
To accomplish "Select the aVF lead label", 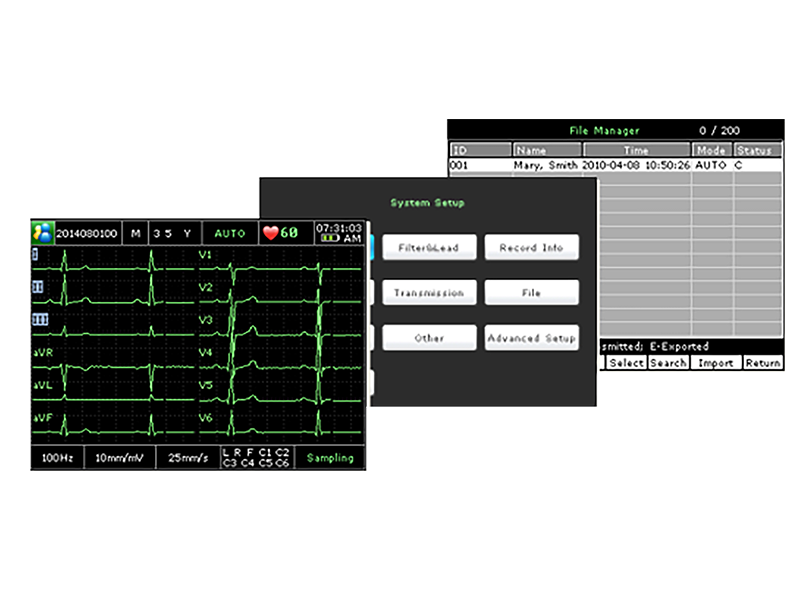I will 43,418.
